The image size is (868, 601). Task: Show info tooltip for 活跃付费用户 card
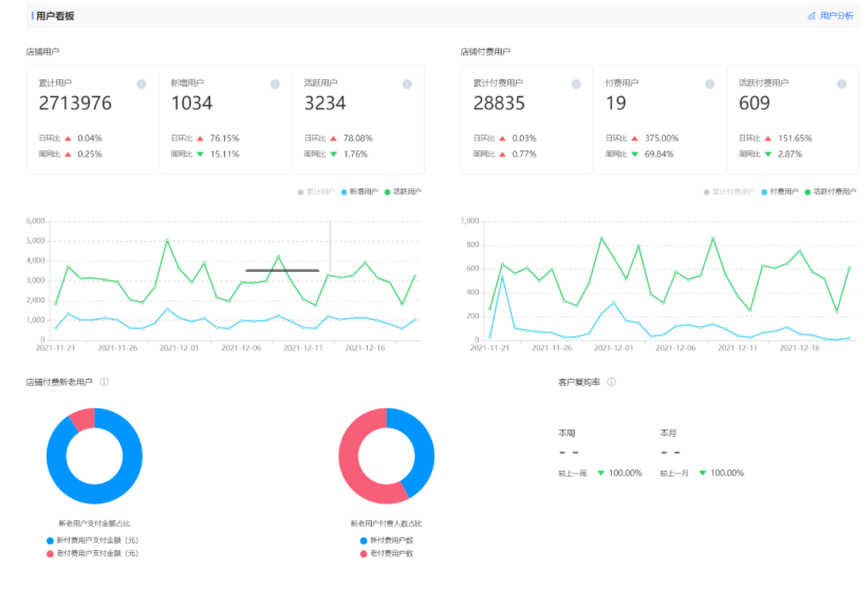point(841,84)
